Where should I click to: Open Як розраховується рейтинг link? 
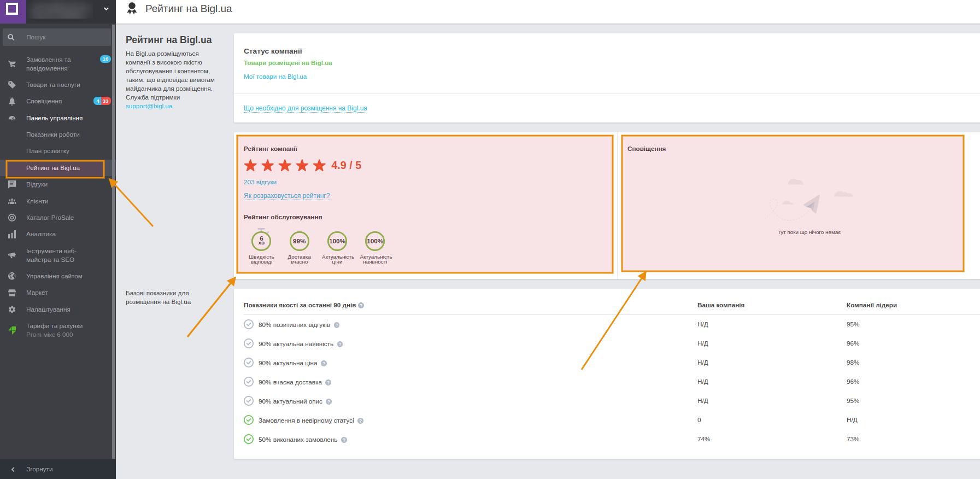tap(287, 196)
